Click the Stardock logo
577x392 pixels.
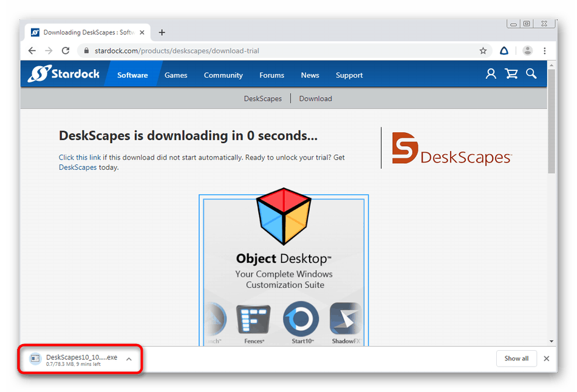(x=64, y=73)
